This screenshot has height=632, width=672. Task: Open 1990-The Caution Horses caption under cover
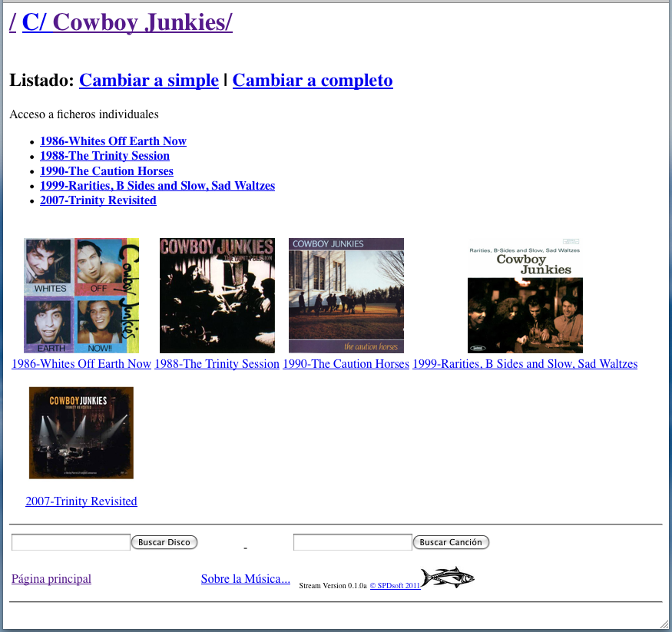pos(346,364)
